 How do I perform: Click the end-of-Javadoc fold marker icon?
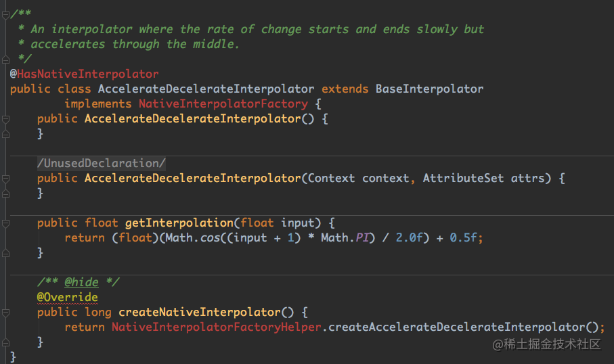coord(5,60)
